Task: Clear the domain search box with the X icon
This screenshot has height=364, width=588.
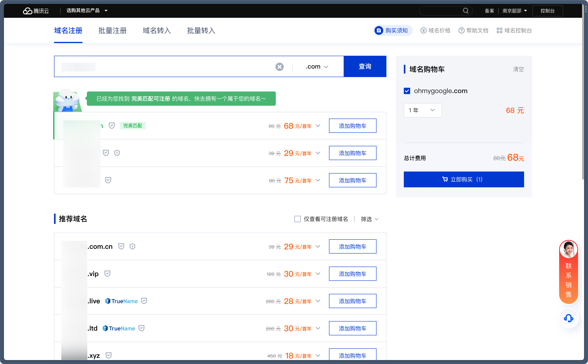Action: [279, 67]
